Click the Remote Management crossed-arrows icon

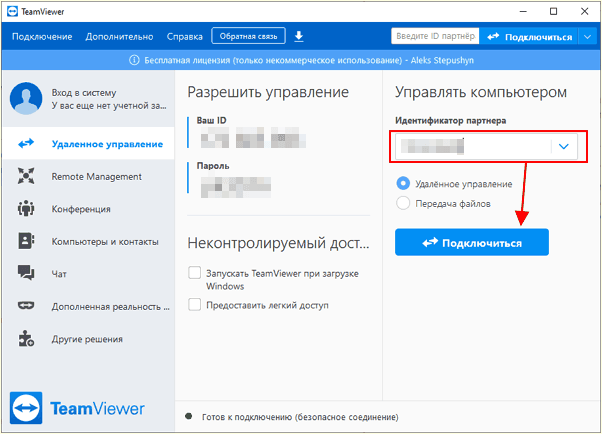tap(26, 176)
